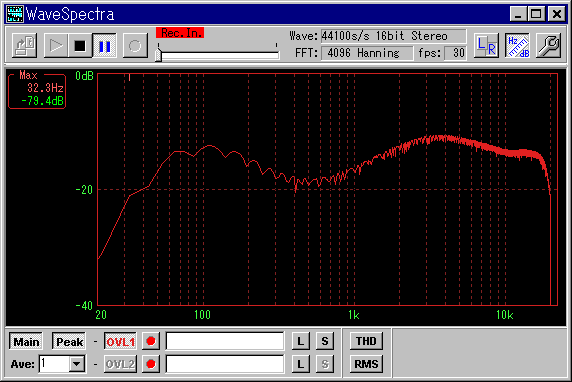Click the WaveSpectra title bar app icon
The width and height of the screenshot is (572, 382).
point(15,14)
